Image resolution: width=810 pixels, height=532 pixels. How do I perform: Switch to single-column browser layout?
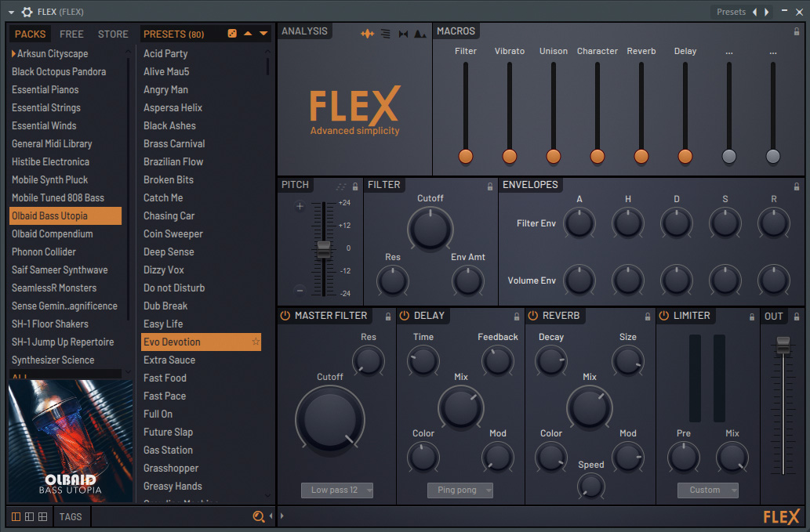[x=16, y=516]
